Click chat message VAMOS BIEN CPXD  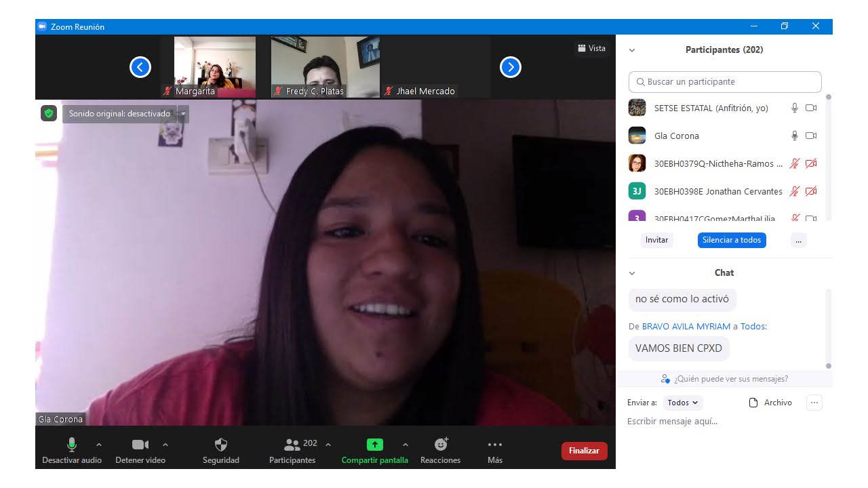679,348
